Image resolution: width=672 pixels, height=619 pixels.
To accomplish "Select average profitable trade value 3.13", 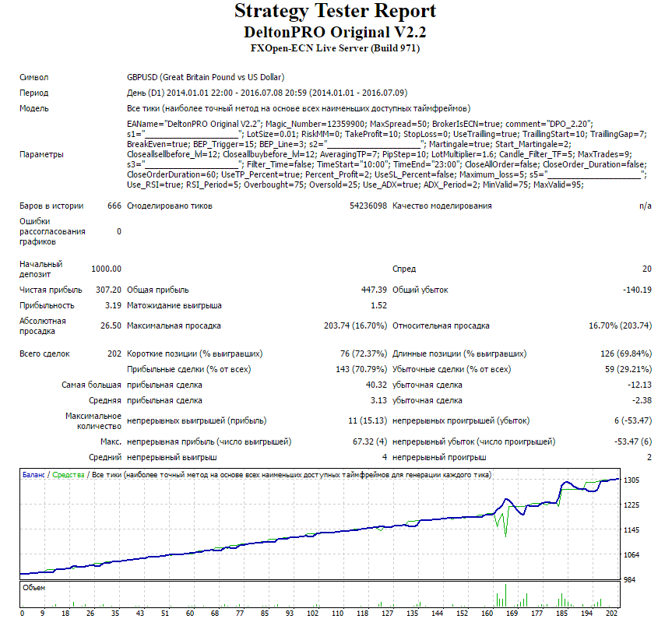I will click(379, 400).
